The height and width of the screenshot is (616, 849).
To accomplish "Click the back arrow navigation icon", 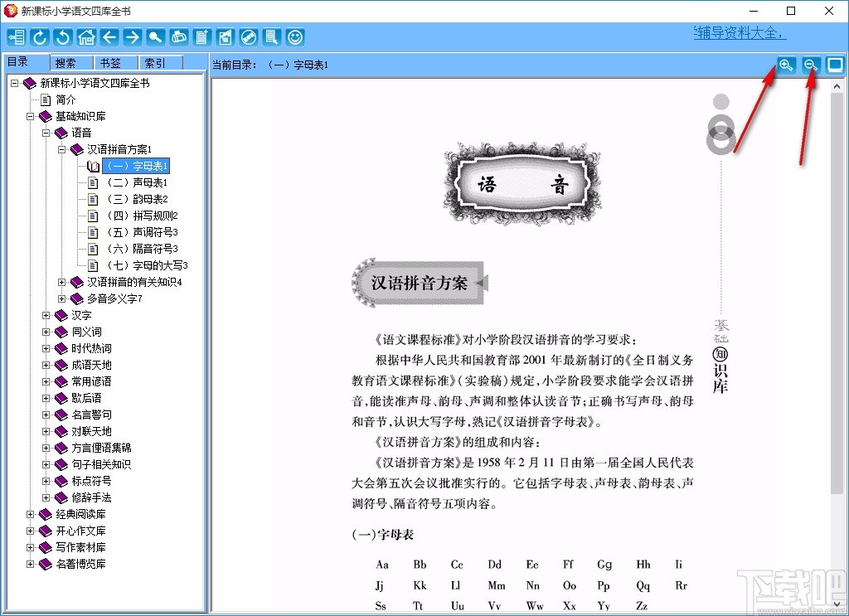I will coord(109,36).
